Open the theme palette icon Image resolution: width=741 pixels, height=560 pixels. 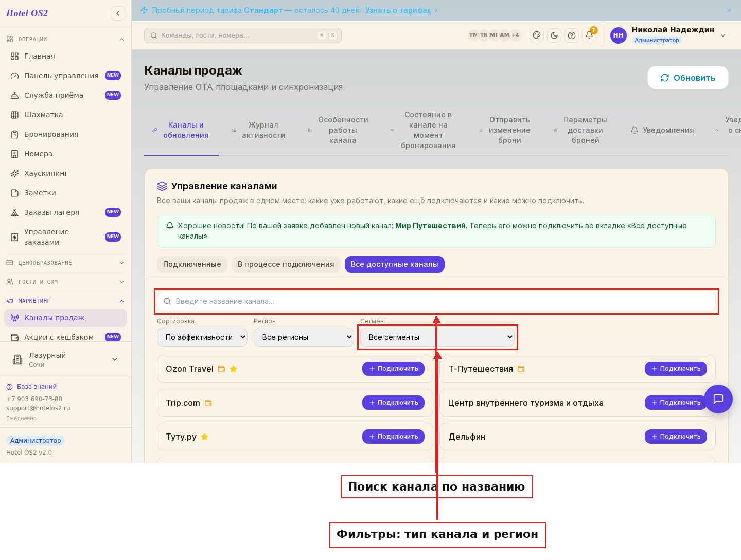[x=537, y=35]
